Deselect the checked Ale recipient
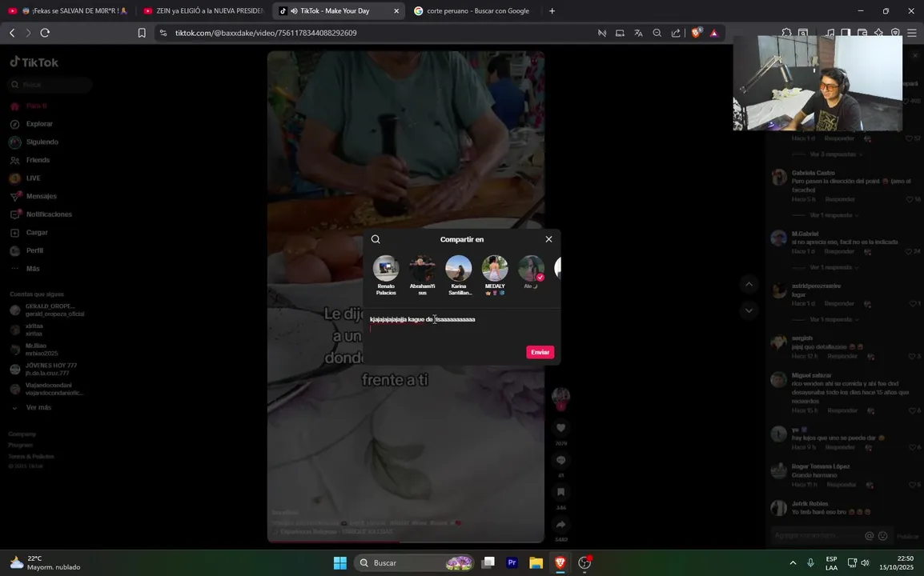This screenshot has width=924, height=576. coord(532,272)
